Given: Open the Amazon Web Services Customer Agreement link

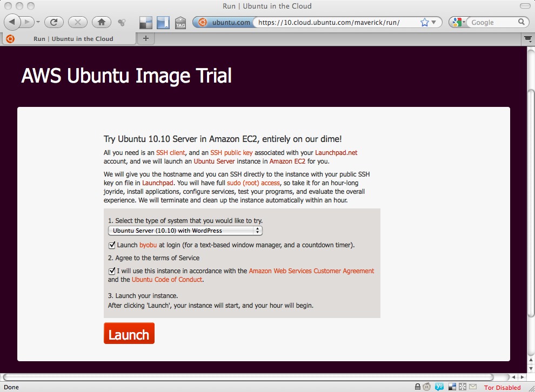Looking at the screenshot, I should 311,271.
